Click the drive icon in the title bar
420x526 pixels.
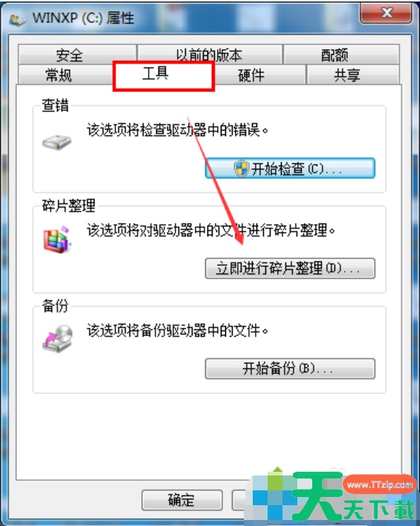[18, 20]
